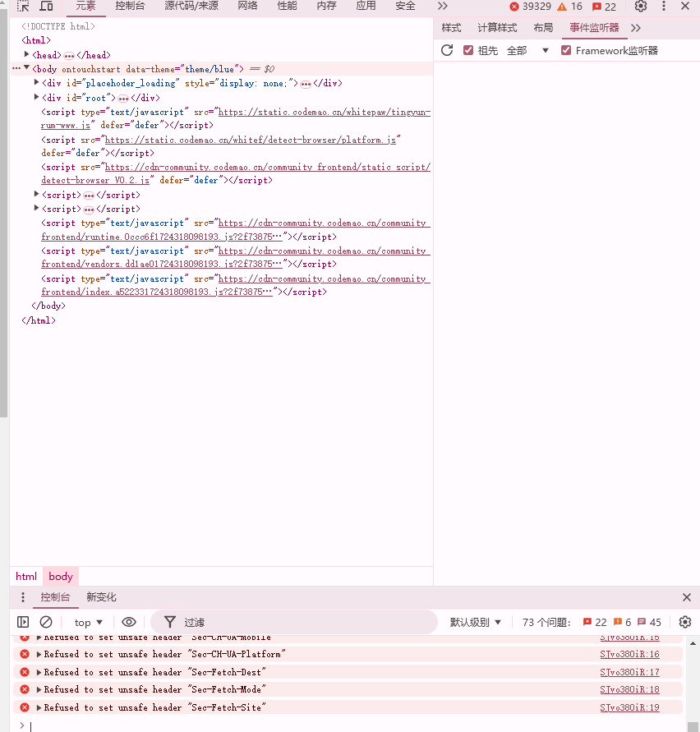Viewport: 700px width, 732px height.
Task: Expand the head element node
Action: click(26, 54)
